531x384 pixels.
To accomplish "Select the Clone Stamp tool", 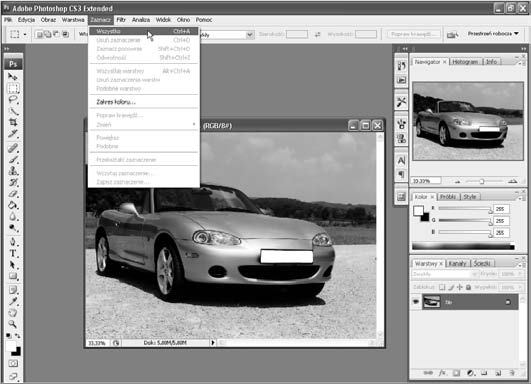I will point(13,171).
